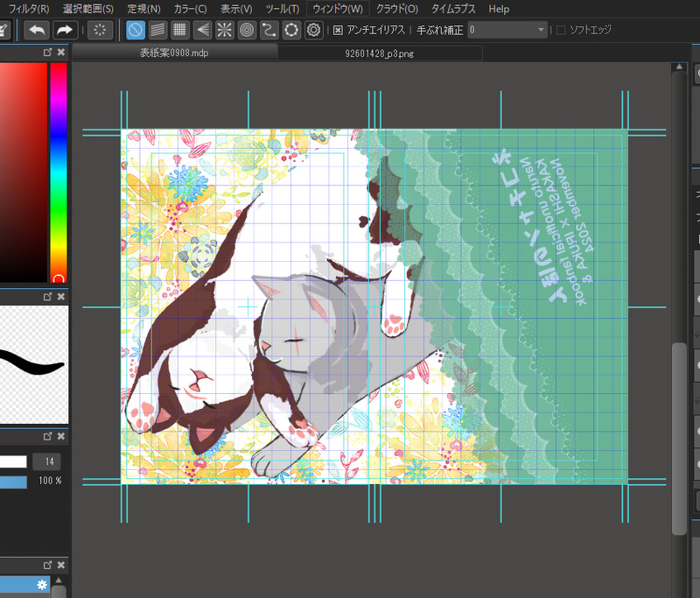The image size is (700, 598).
Task: Click the gear icon on the selected brush row
Action: 42,585
